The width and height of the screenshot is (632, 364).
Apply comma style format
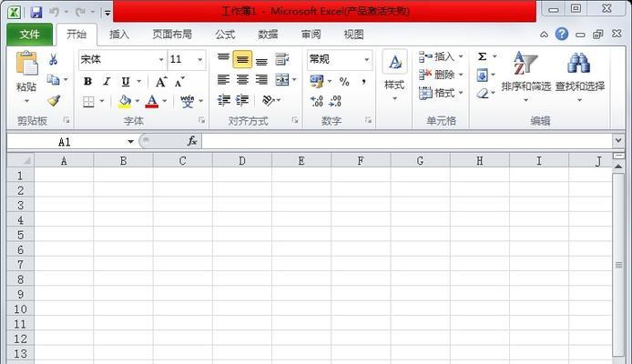tap(363, 82)
